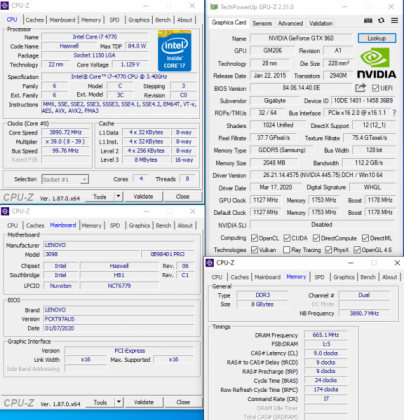Click Close button in Mainboard window

[183, 402]
